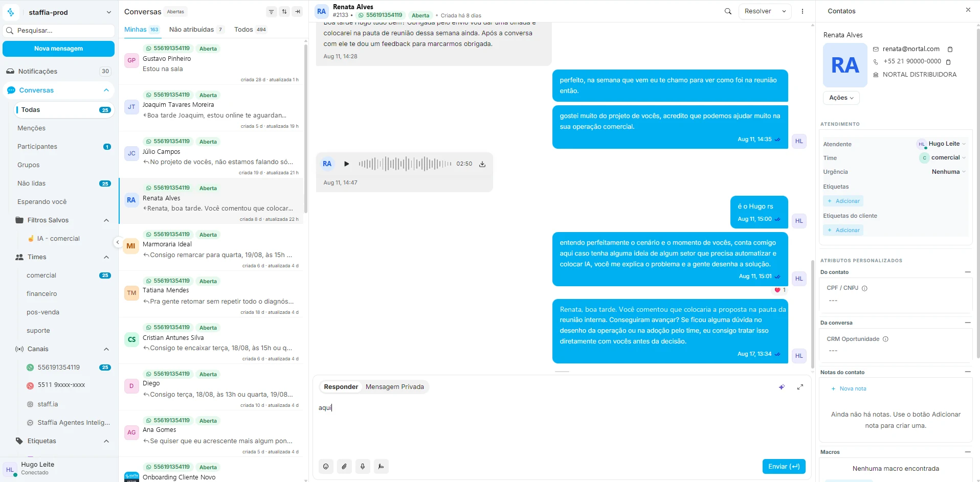Image resolution: width=980 pixels, height=482 pixels.
Task: Collapse the Canais section
Action: [x=106, y=349]
